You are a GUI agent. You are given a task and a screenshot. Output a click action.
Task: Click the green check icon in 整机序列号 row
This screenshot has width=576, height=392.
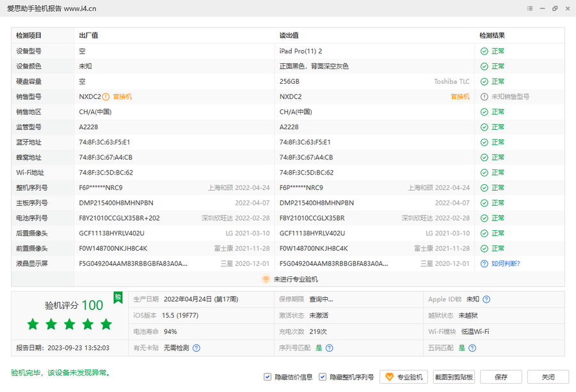pyautogui.click(x=484, y=188)
